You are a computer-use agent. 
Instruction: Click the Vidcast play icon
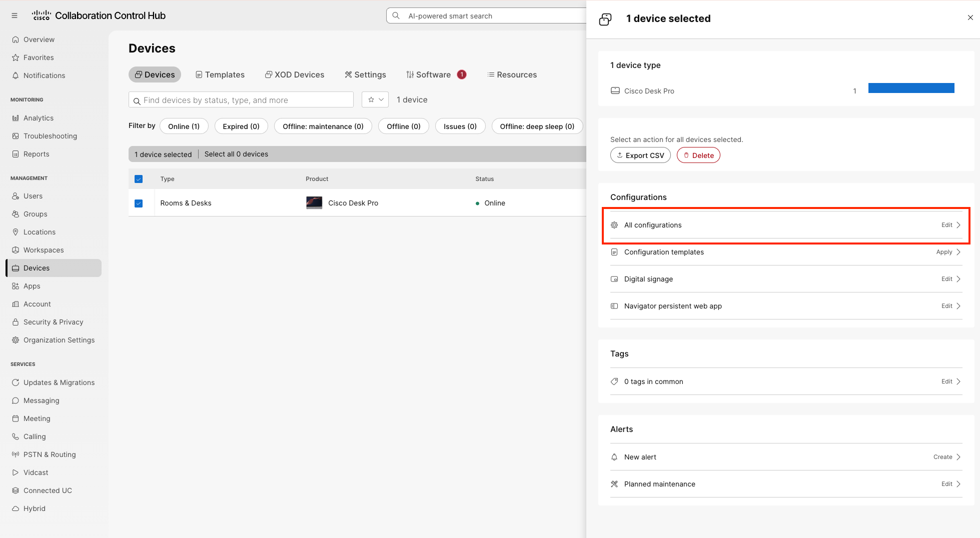(16, 472)
